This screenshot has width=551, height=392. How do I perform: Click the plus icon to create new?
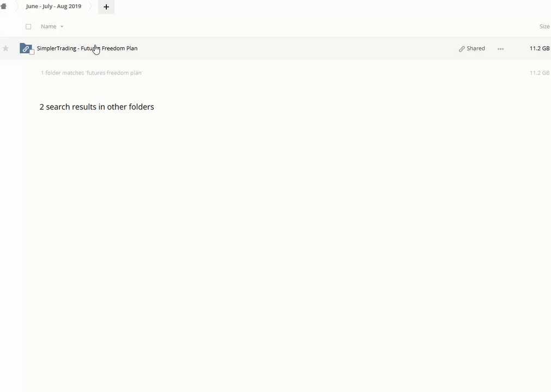click(106, 7)
